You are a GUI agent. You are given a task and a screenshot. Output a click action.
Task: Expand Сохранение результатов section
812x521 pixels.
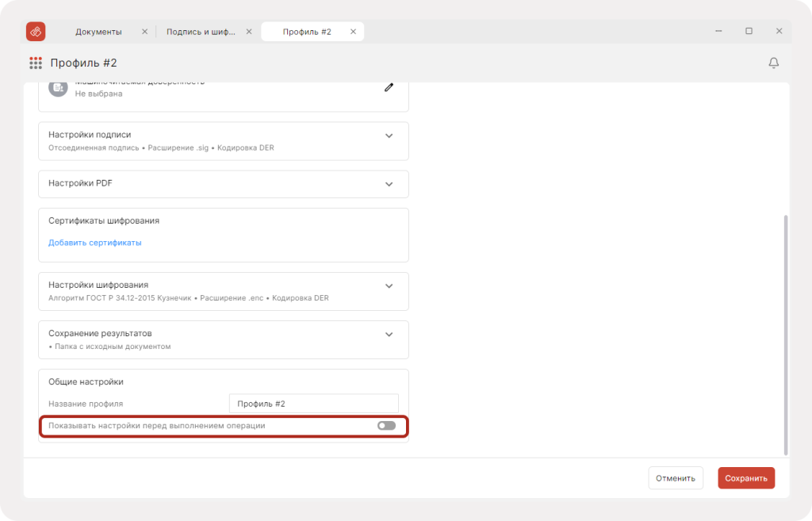pos(389,335)
